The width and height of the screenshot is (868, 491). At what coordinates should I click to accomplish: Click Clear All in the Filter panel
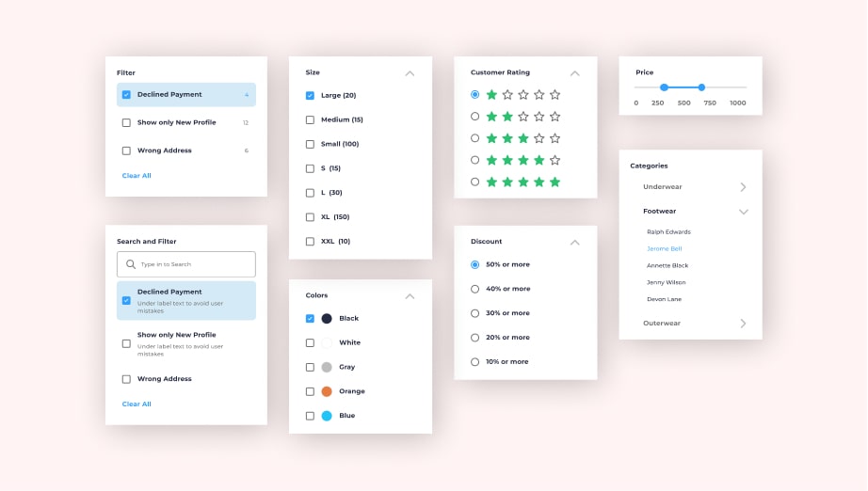point(137,175)
